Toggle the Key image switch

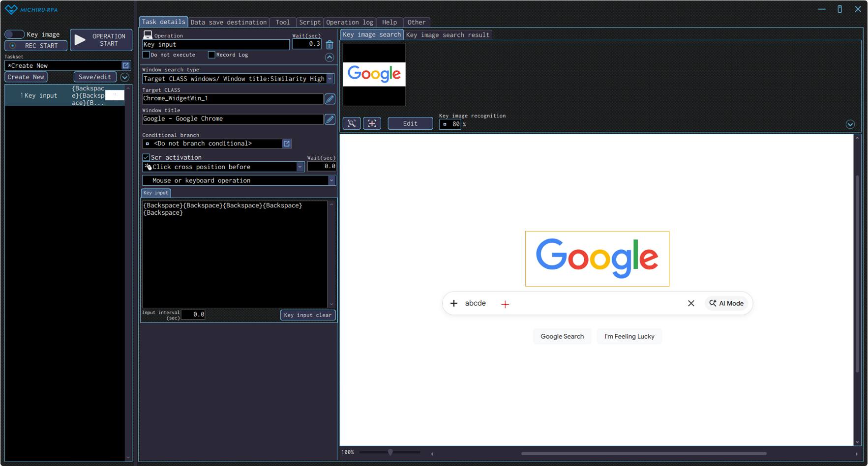14,34
